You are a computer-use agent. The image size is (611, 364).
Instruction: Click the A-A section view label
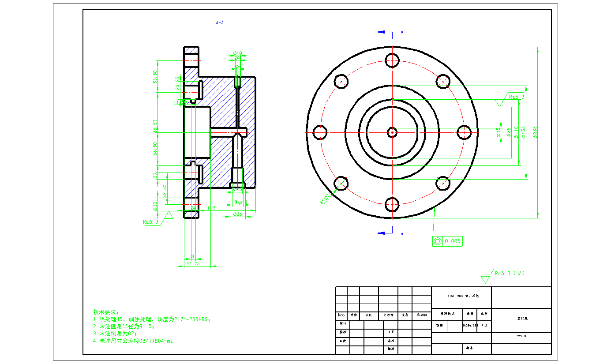[220, 23]
